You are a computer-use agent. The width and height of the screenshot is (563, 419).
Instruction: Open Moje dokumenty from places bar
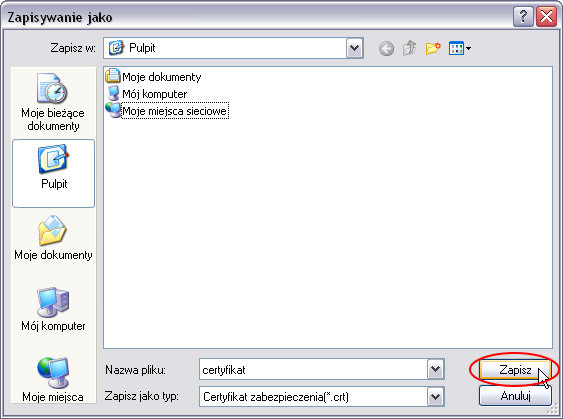point(53,237)
